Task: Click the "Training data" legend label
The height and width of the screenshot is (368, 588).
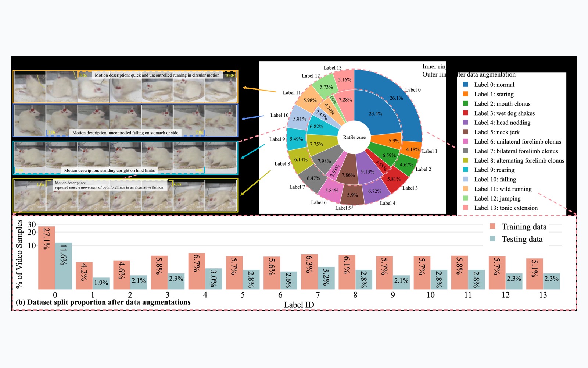Action: click(x=524, y=227)
